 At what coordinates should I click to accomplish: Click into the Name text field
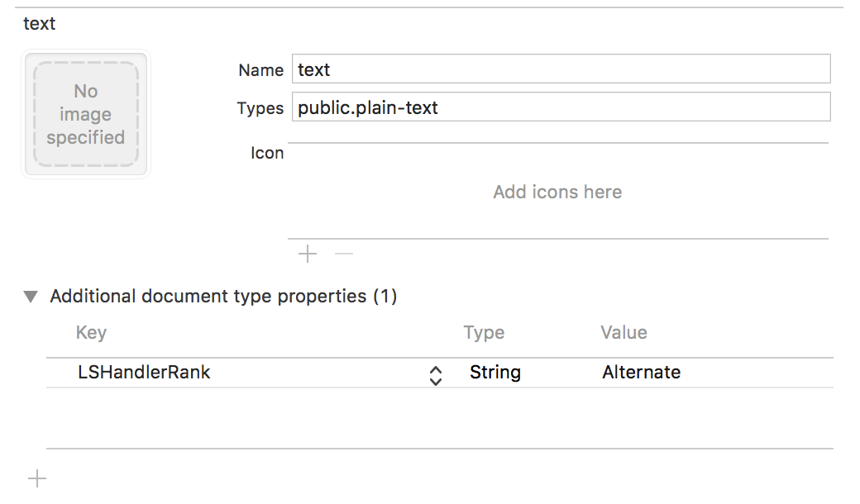(561, 69)
